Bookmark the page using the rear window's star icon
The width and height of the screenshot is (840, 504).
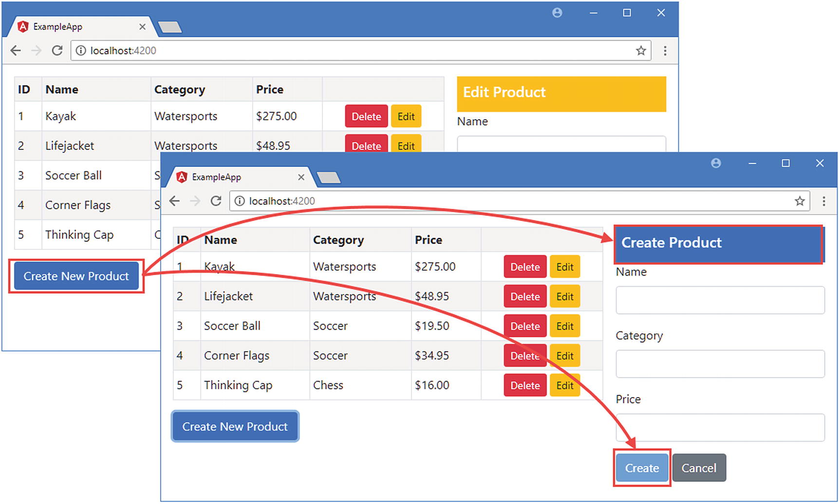[x=641, y=51]
